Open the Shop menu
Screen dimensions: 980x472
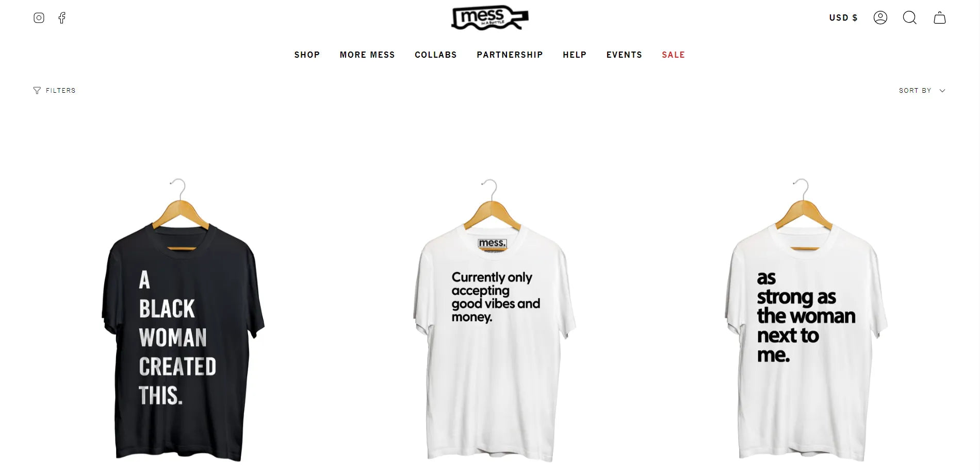pos(307,55)
